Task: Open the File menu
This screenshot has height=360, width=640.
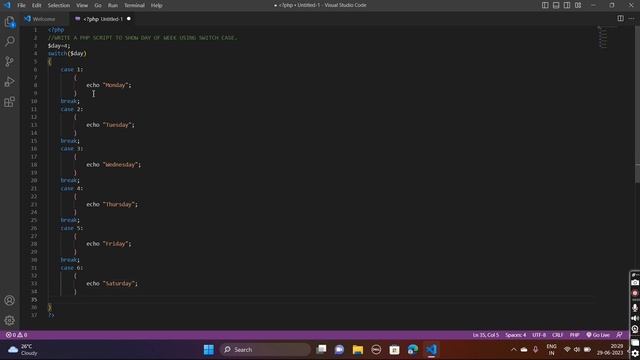Action: [21, 5]
